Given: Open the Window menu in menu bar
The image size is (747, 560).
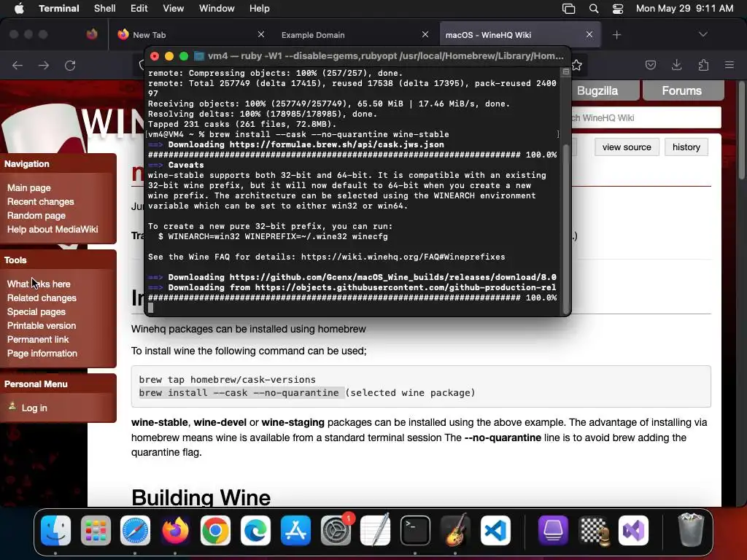Looking at the screenshot, I should (x=217, y=9).
